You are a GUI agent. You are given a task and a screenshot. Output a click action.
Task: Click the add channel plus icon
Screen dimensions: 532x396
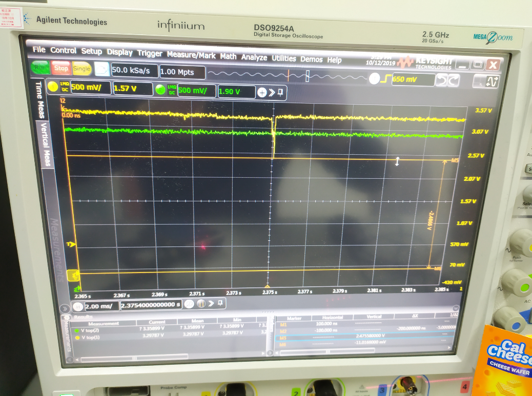coord(262,92)
